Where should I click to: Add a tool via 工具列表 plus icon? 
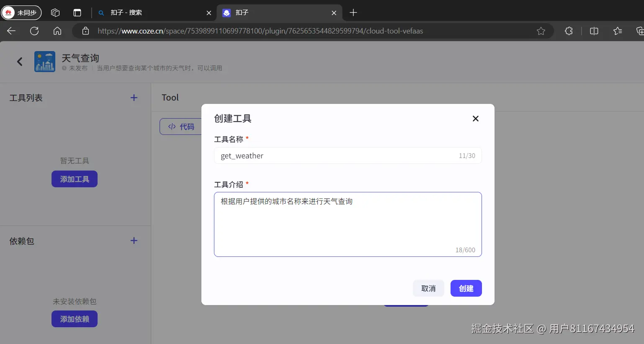(134, 98)
